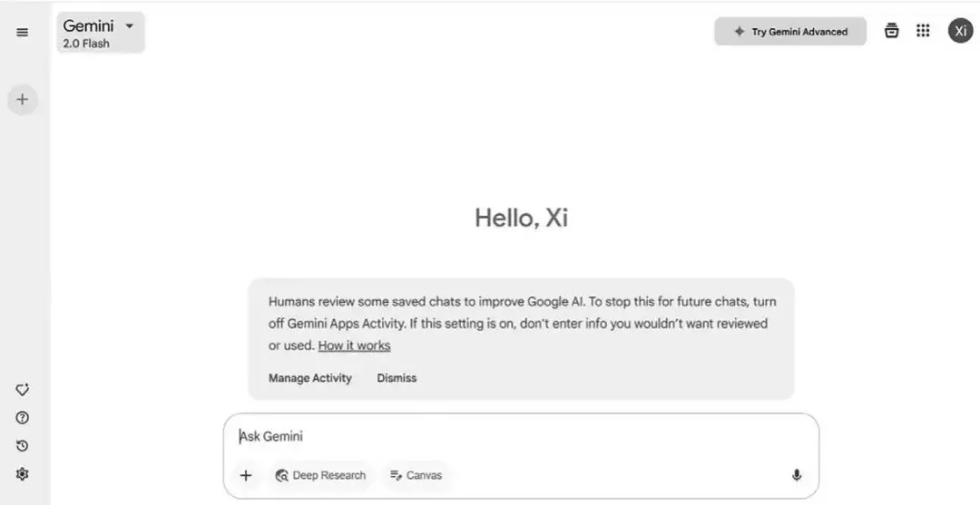Image resolution: width=980 pixels, height=505 pixels.
Task: Open the Google apps grid
Action: (923, 31)
